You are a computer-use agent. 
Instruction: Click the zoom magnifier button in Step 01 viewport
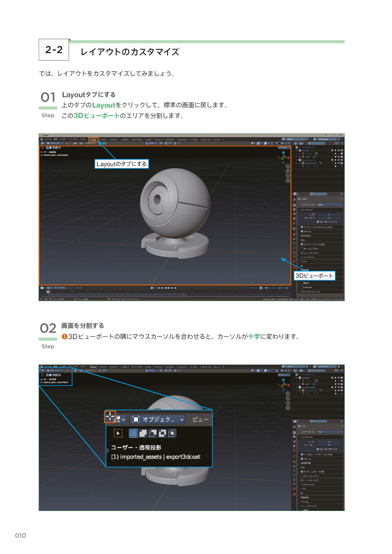click(x=288, y=166)
